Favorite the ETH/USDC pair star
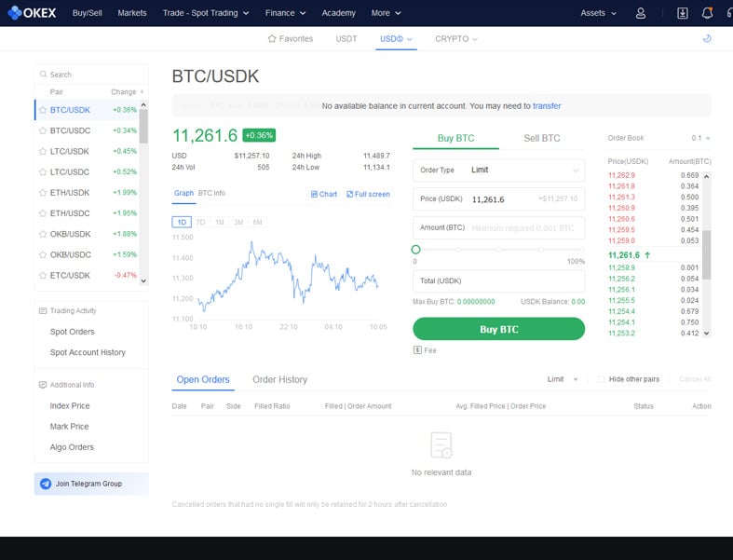Viewport: 733px width, 560px height. (x=43, y=212)
